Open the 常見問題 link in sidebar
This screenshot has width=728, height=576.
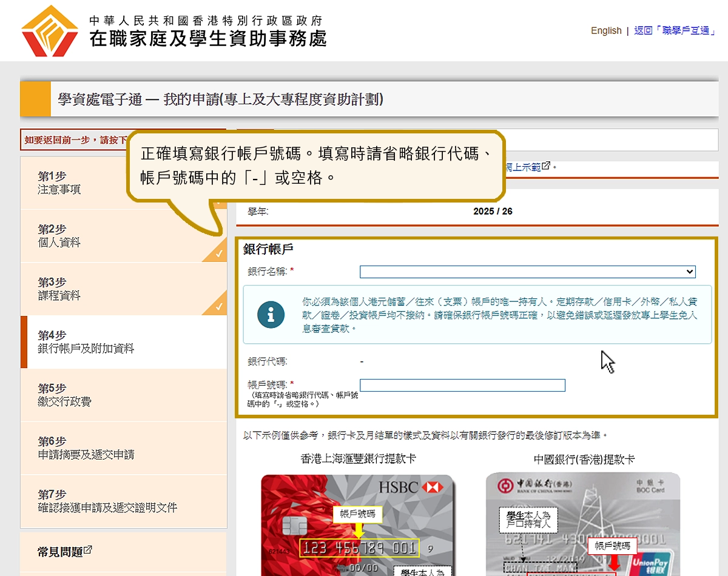click(x=60, y=552)
